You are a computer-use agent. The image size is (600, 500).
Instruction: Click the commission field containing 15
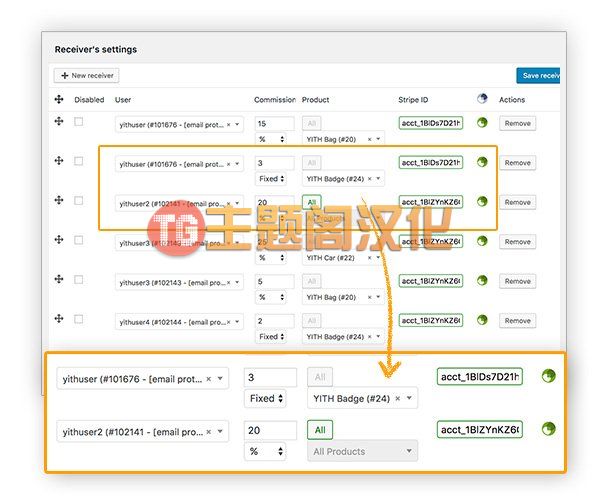(x=275, y=124)
